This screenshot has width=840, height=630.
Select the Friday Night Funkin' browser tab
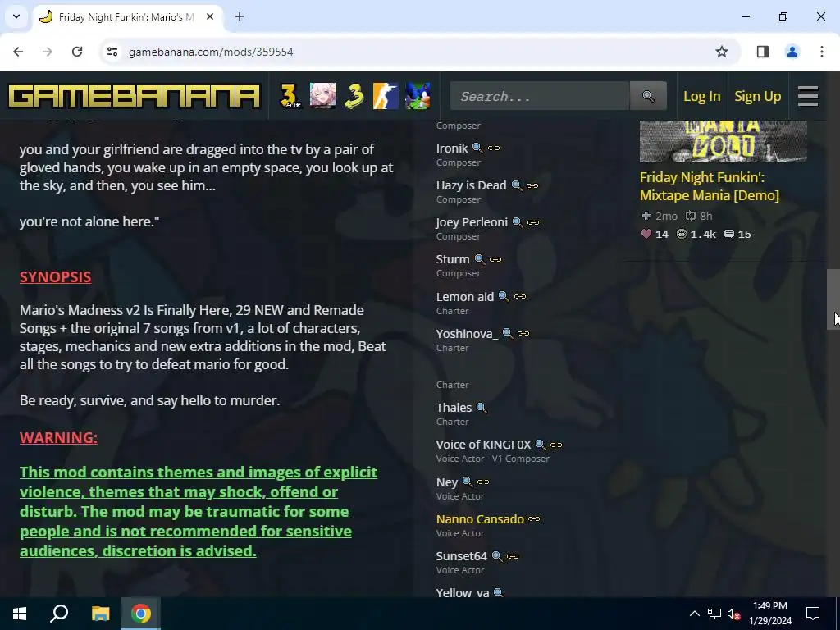pos(127,16)
